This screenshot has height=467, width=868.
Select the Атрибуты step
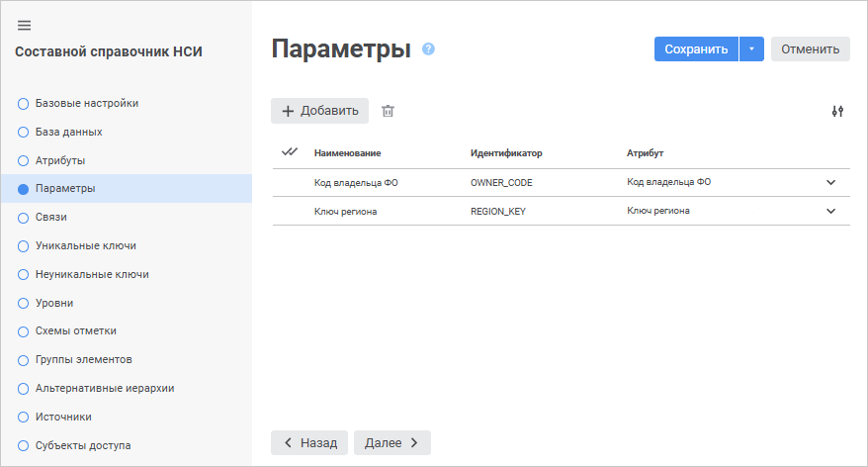pyautogui.click(x=60, y=160)
